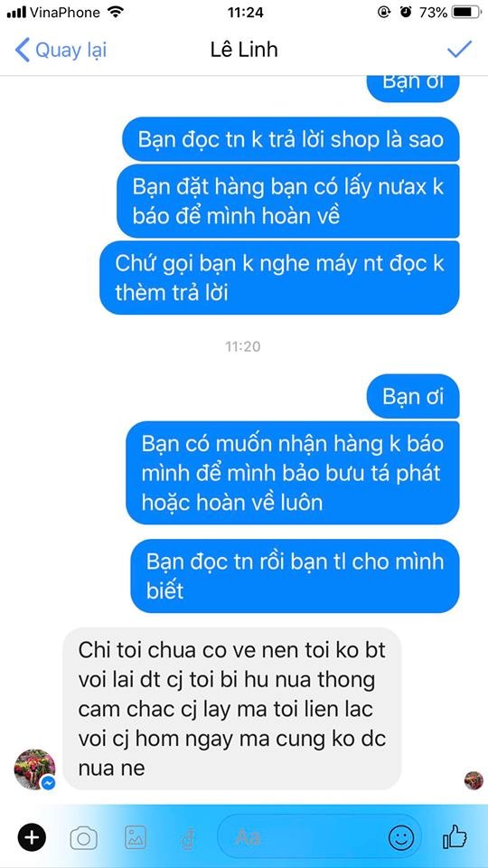Tap the 'Bạn đọc tn k trả lời shop' bubble
Viewport: 488px width, 868px height.
290,139
